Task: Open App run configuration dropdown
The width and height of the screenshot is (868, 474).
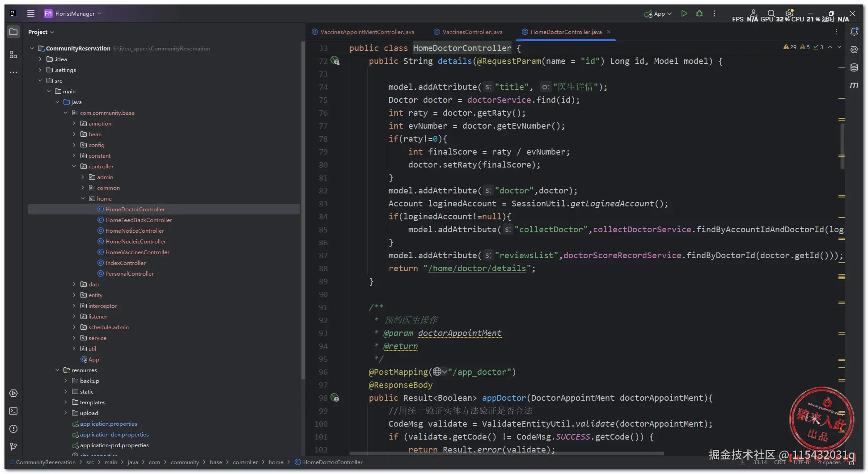Action: [x=658, y=14]
